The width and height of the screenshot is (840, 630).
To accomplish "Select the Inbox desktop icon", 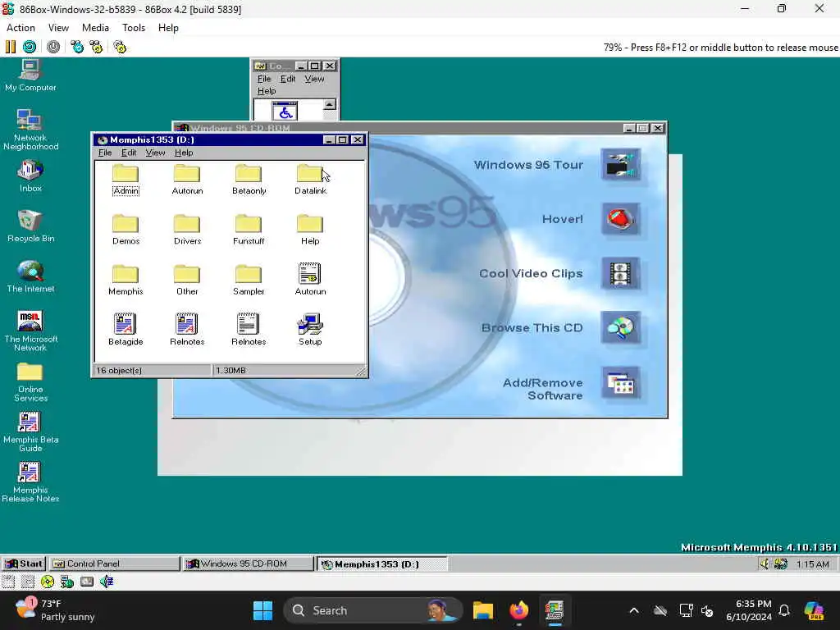I will click(x=30, y=177).
